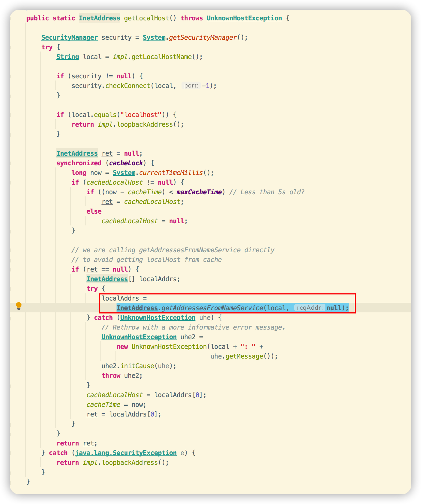Click the SecurityManager type link

point(69,38)
